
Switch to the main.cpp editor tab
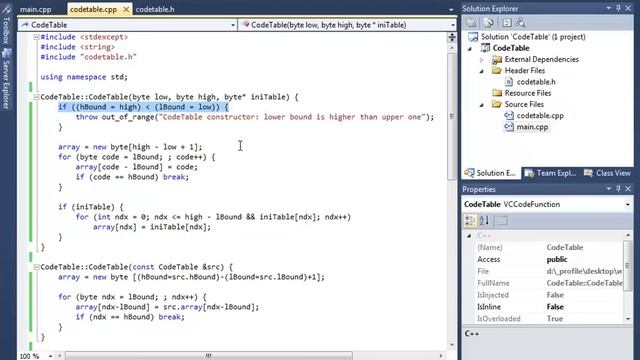[x=36, y=9]
